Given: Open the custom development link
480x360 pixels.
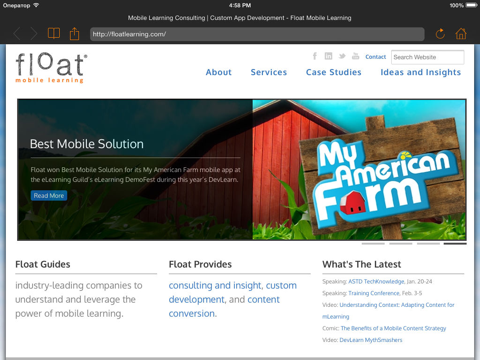Looking at the screenshot, I should [232, 293].
